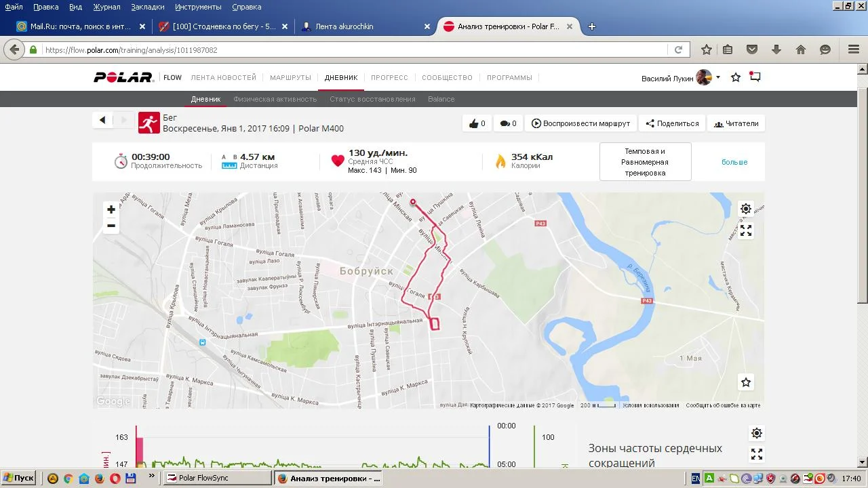Image resolution: width=868 pixels, height=488 pixels.
Task: Open notifications icon in Polar header
Action: click(x=755, y=77)
